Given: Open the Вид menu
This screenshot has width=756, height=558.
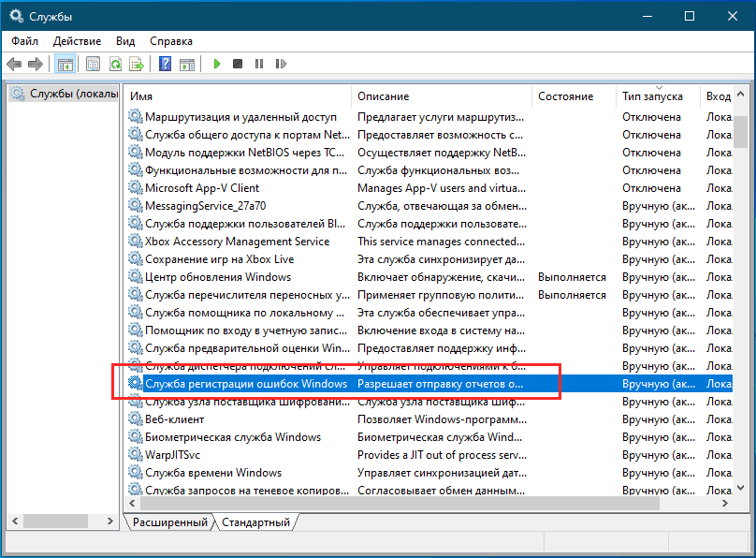Looking at the screenshot, I should click(x=125, y=41).
